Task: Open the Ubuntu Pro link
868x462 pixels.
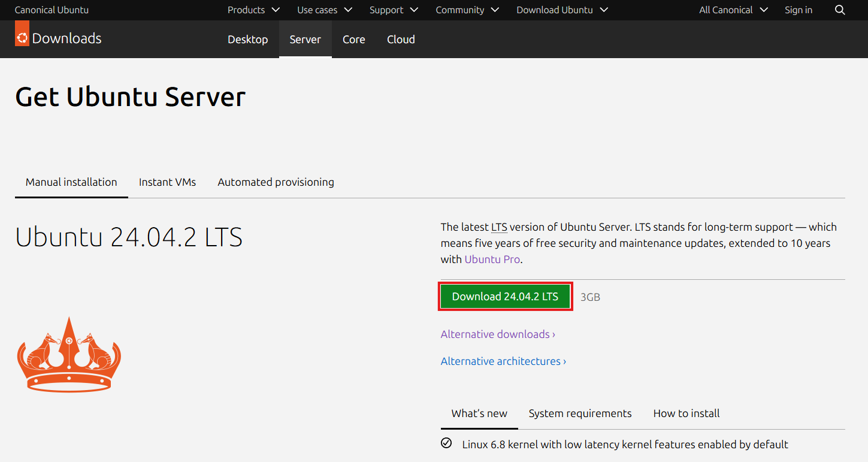Action: pyautogui.click(x=492, y=259)
